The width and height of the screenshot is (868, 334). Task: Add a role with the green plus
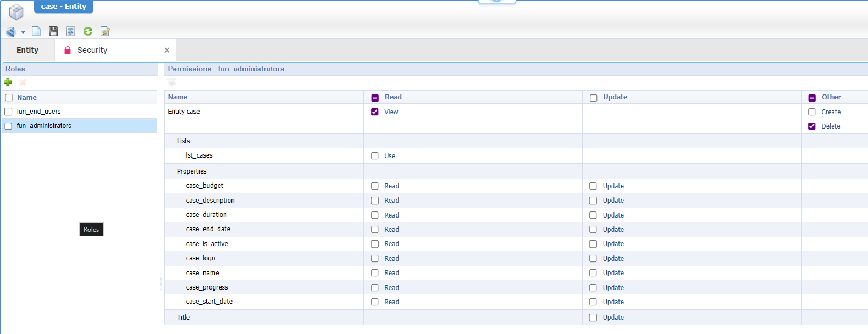8,82
